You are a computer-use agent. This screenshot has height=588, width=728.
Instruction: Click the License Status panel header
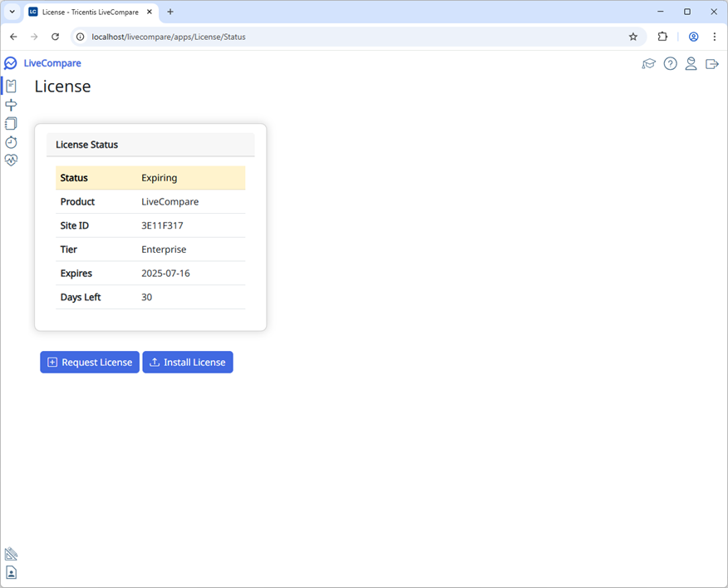[x=150, y=145]
